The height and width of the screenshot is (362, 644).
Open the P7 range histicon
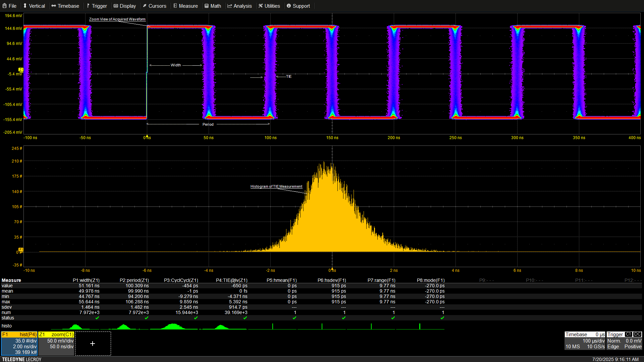371,326
